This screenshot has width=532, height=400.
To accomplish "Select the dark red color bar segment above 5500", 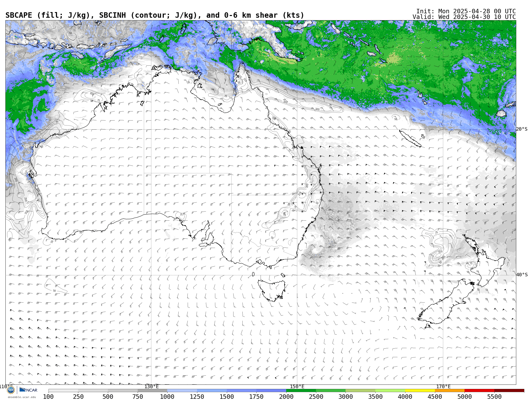I will point(509,390).
